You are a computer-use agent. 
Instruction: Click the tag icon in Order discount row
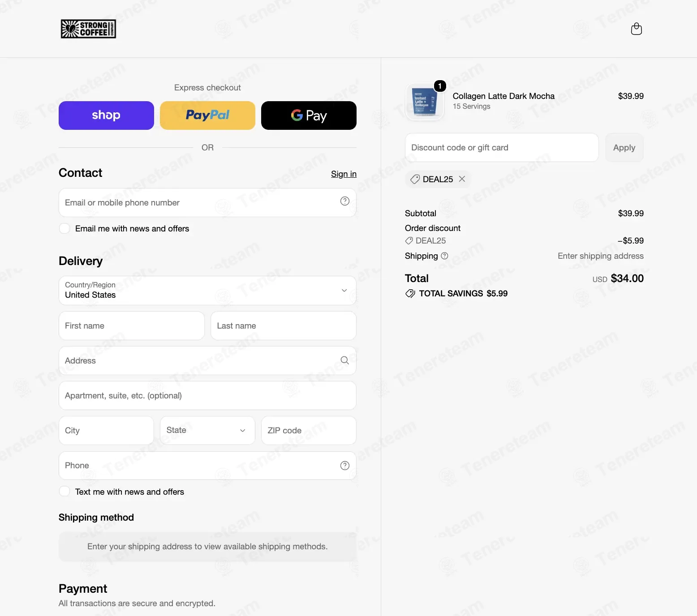pyautogui.click(x=409, y=241)
